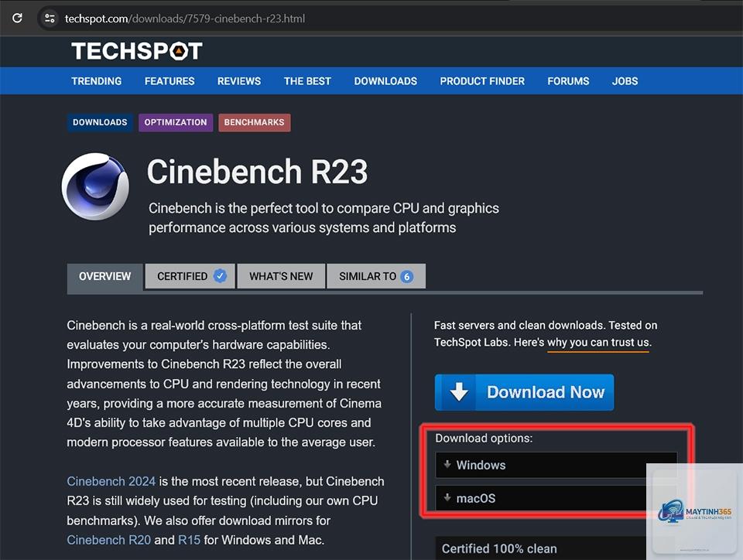Image resolution: width=743 pixels, height=560 pixels.
Task: Open the site information icon in address bar
Action: point(50,19)
